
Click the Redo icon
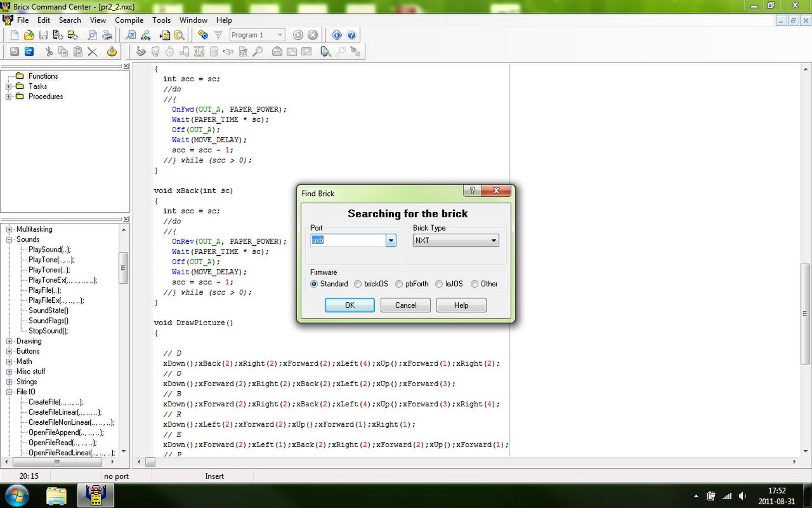(x=29, y=52)
